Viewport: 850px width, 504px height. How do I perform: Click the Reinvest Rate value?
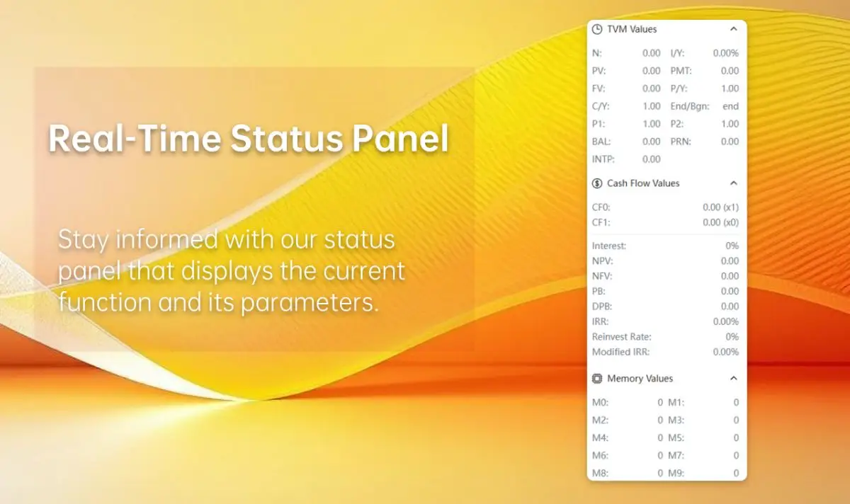[x=732, y=337]
